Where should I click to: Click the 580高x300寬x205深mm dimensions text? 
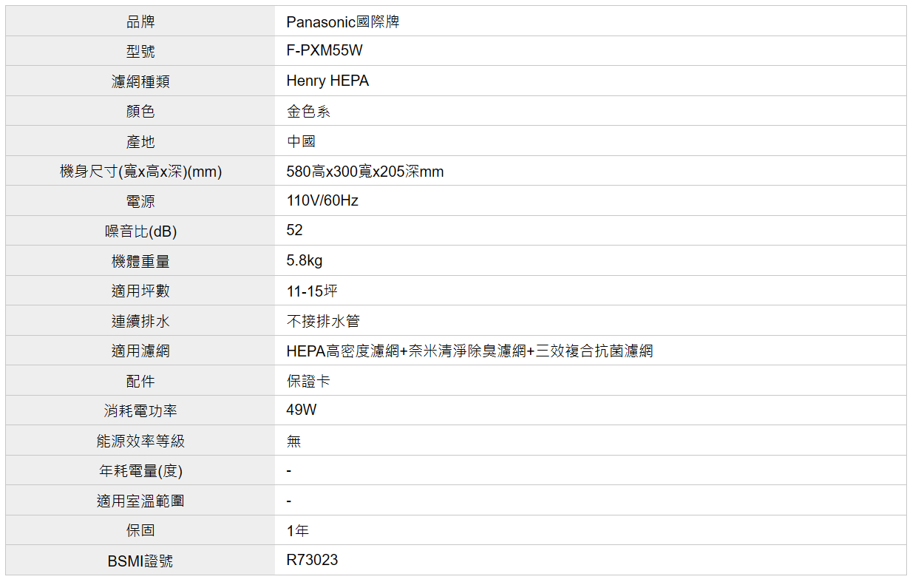tap(365, 172)
